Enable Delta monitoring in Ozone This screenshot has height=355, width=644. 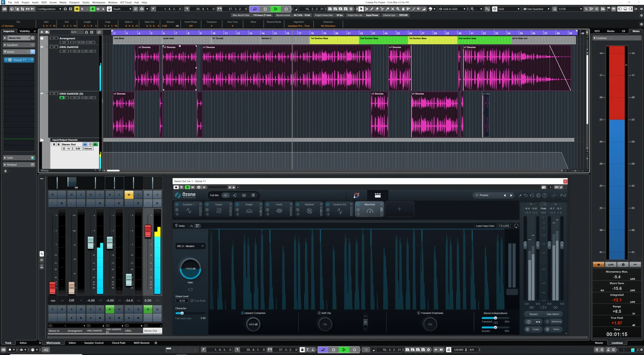click(x=180, y=226)
